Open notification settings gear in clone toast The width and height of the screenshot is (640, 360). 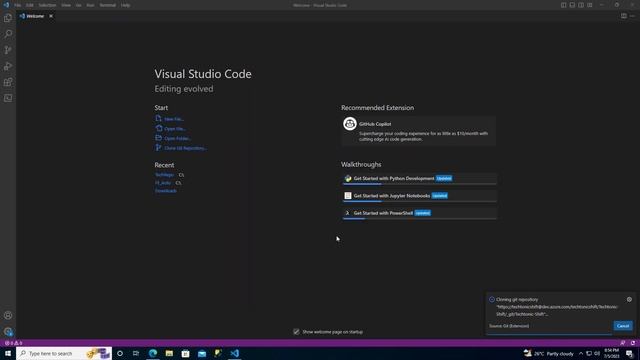629,299
